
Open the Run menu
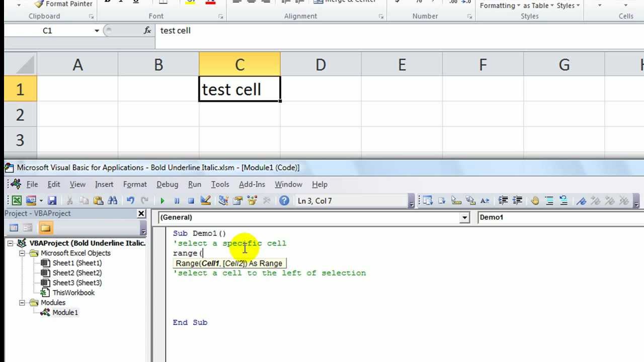pos(194,185)
